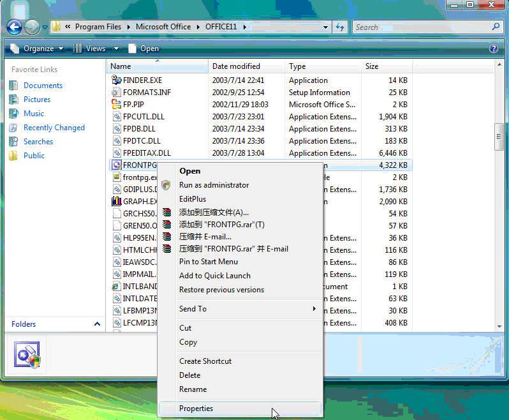Image resolution: width=509 pixels, height=420 pixels.
Task: Select the FPDTC.DLL file icon
Action: pos(116,140)
